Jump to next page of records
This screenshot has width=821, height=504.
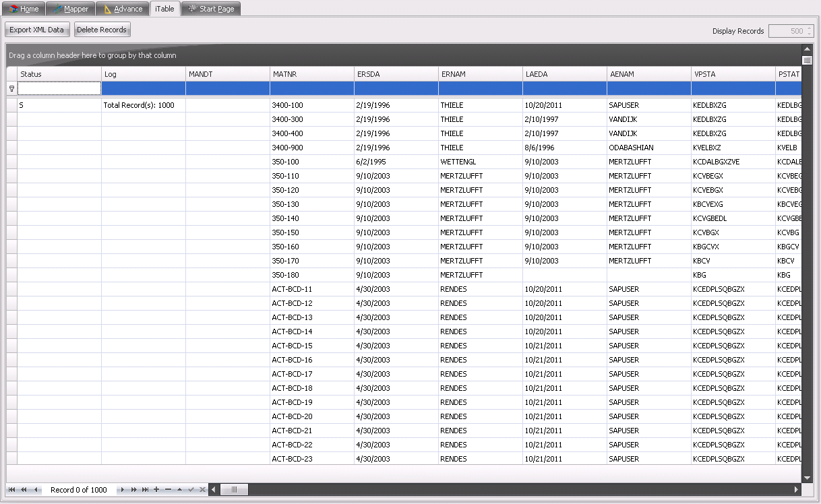pyautogui.click(x=134, y=490)
